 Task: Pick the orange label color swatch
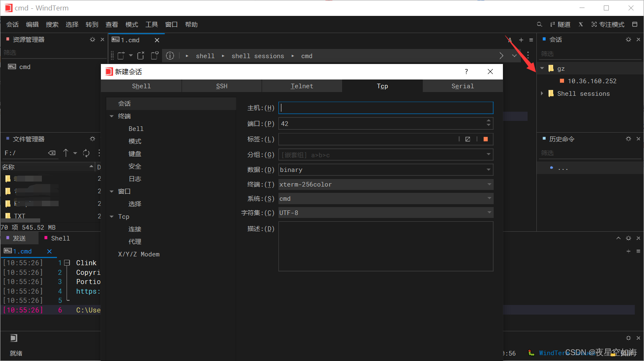point(486,139)
